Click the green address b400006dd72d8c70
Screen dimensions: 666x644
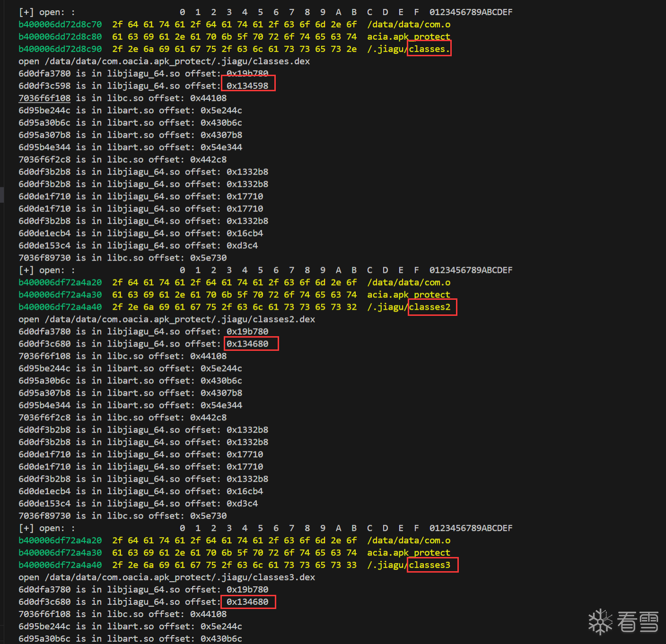[x=60, y=25]
